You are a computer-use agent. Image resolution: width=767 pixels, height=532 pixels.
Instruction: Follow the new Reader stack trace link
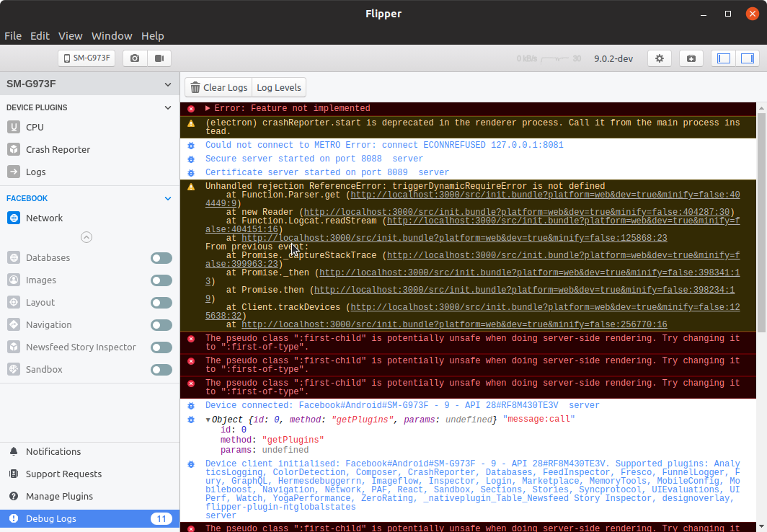(517, 212)
